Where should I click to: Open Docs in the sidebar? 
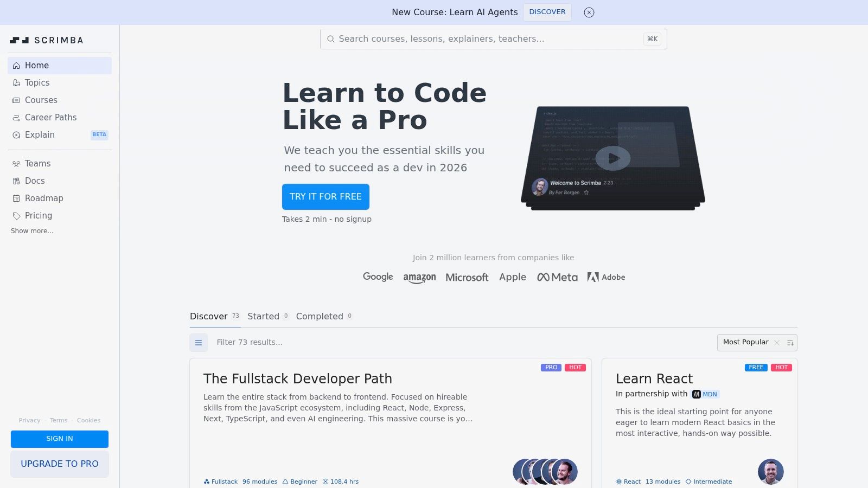(60, 181)
